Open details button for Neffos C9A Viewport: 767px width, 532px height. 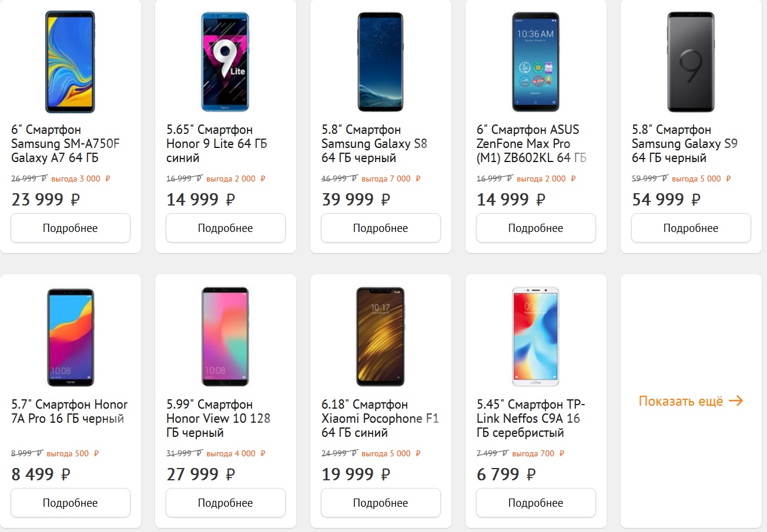tap(536, 503)
